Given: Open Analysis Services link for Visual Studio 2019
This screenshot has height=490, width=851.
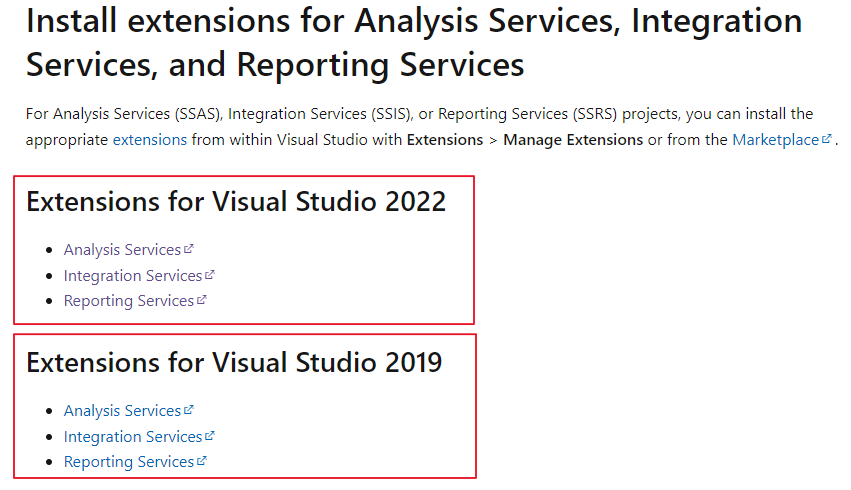Looking at the screenshot, I should (x=122, y=411).
